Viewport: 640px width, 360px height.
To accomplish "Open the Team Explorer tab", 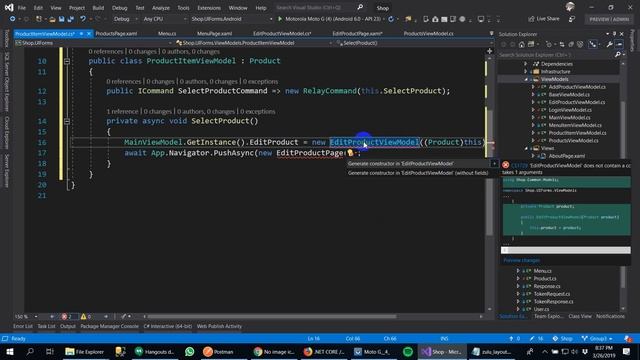I will [x=549, y=316].
